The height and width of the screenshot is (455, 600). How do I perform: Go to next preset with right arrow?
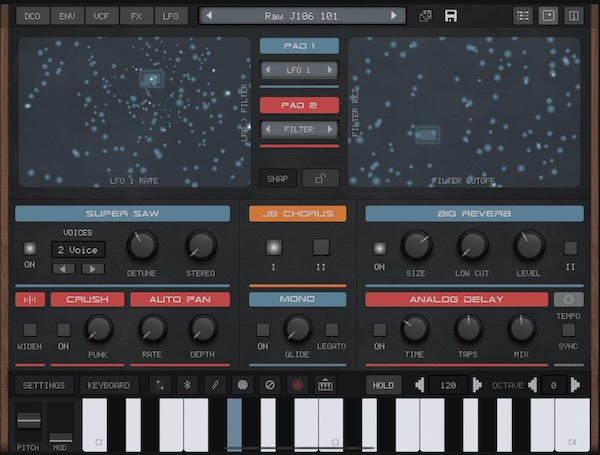click(x=394, y=16)
